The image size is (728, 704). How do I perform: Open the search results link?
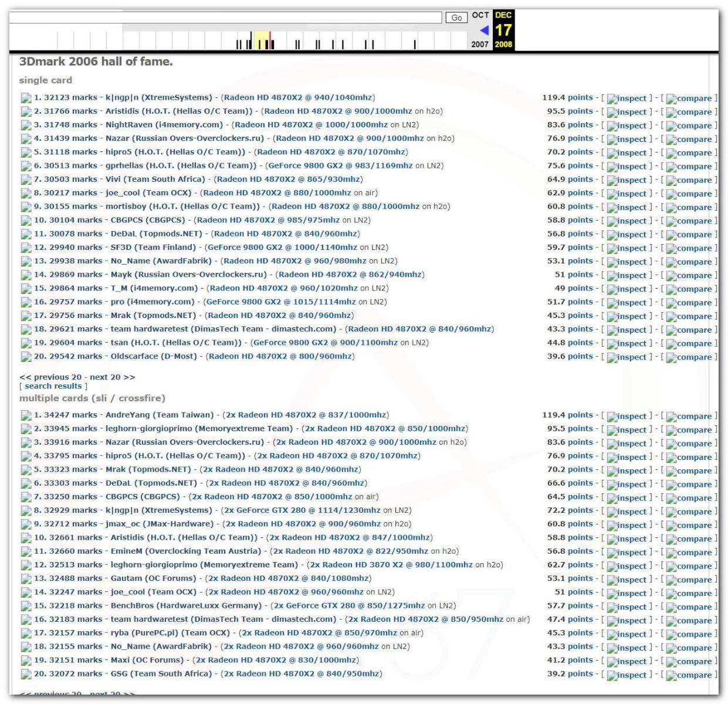tap(53, 386)
